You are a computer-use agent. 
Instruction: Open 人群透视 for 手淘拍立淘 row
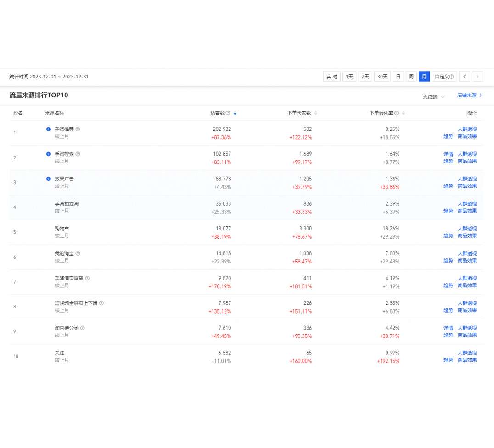pyautogui.click(x=467, y=204)
